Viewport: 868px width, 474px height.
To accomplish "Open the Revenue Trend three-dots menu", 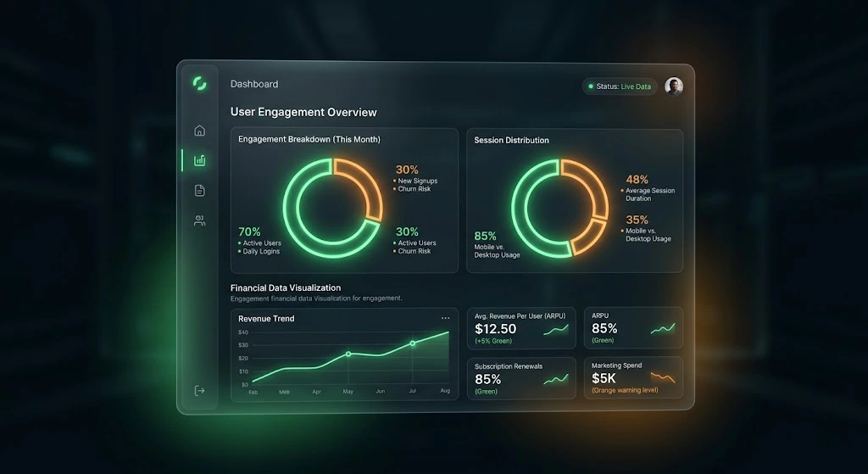I will (x=445, y=318).
